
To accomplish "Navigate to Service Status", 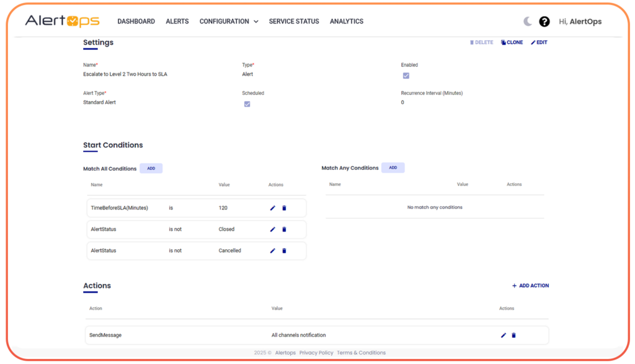I will (x=293, y=21).
